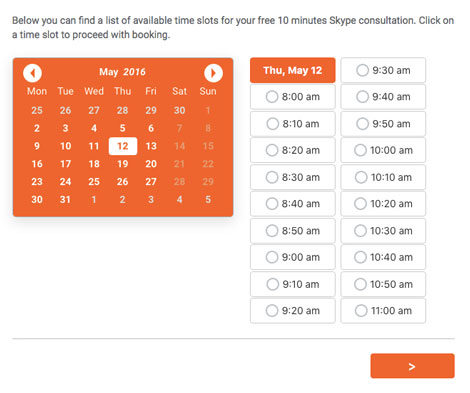
Task: Select May 13 on the calendar
Action: (151, 146)
